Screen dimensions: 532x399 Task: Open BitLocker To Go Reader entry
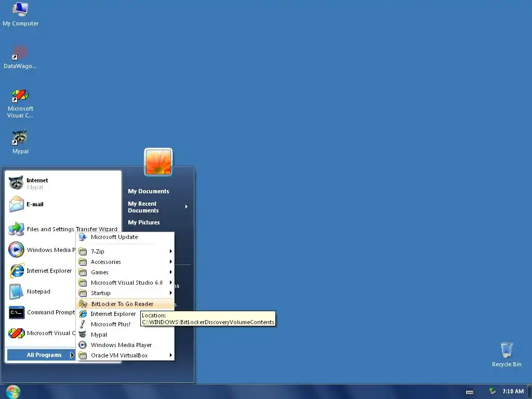[125, 303]
